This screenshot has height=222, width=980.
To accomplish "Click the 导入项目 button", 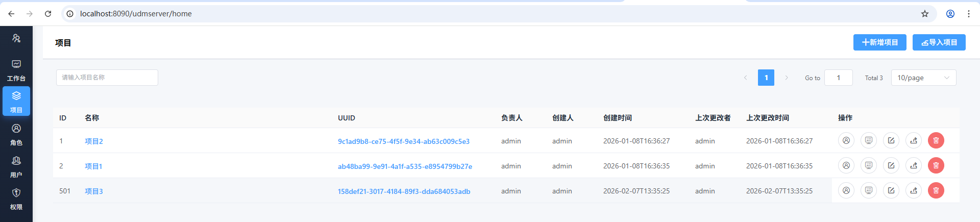I will coord(939,42).
